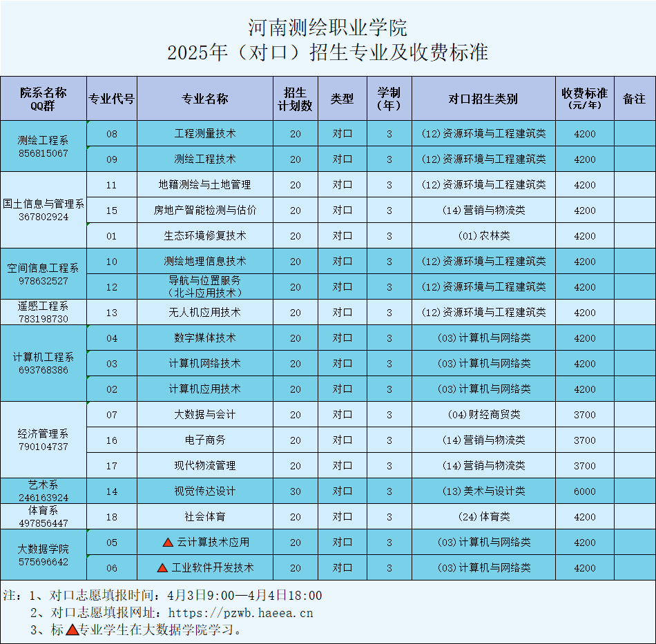Click the 对口招生类别 column header
The image size is (656, 644).
(483, 99)
